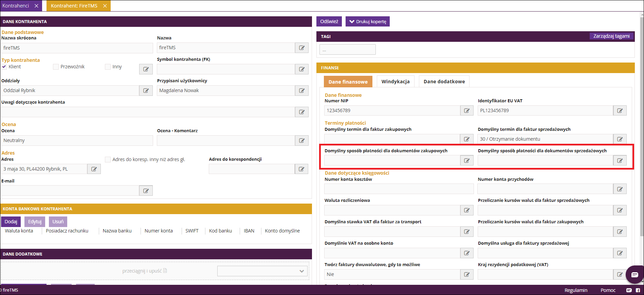
Task: Expand the Drukuj kopertę dropdown
Action: pos(368,21)
